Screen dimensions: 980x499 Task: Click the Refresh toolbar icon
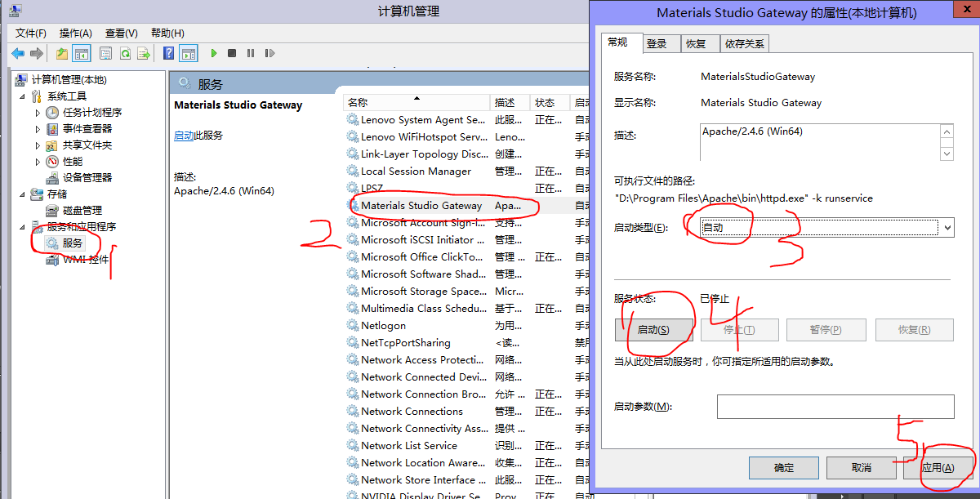tap(125, 53)
